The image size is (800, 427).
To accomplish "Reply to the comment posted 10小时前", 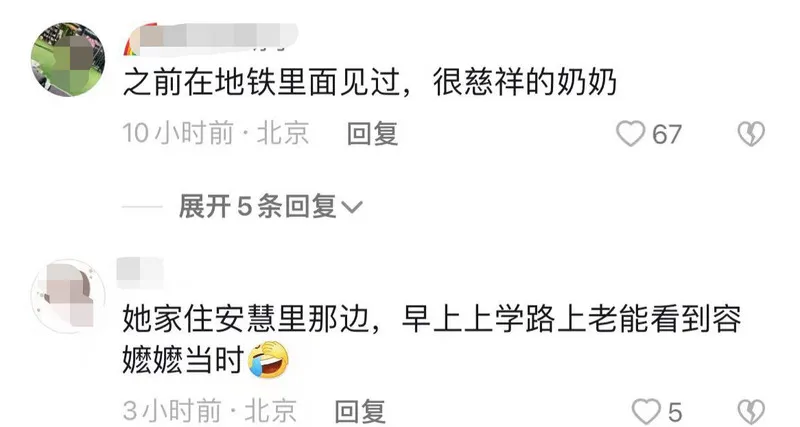I will (x=372, y=134).
